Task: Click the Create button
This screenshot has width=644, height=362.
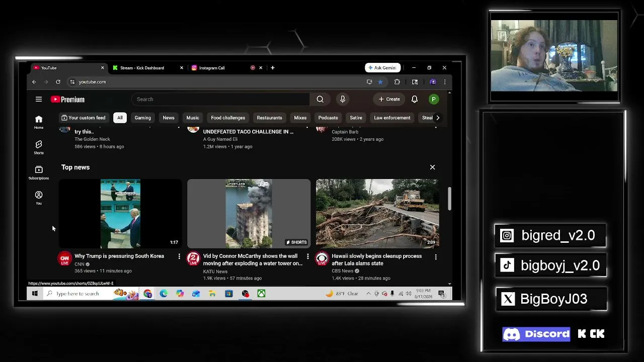Action: [389, 99]
